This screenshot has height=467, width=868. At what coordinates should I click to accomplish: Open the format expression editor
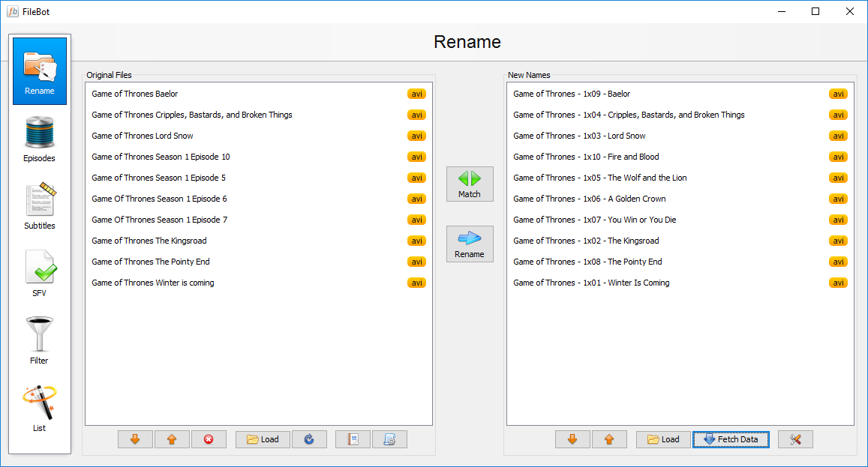point(389,439)
